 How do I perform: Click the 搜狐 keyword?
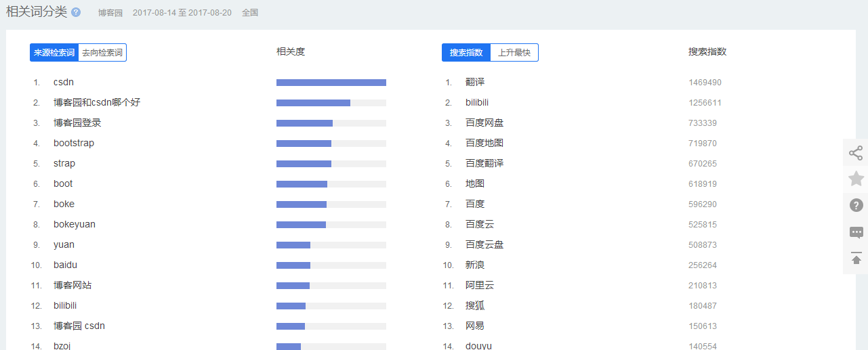coord(475,305)
